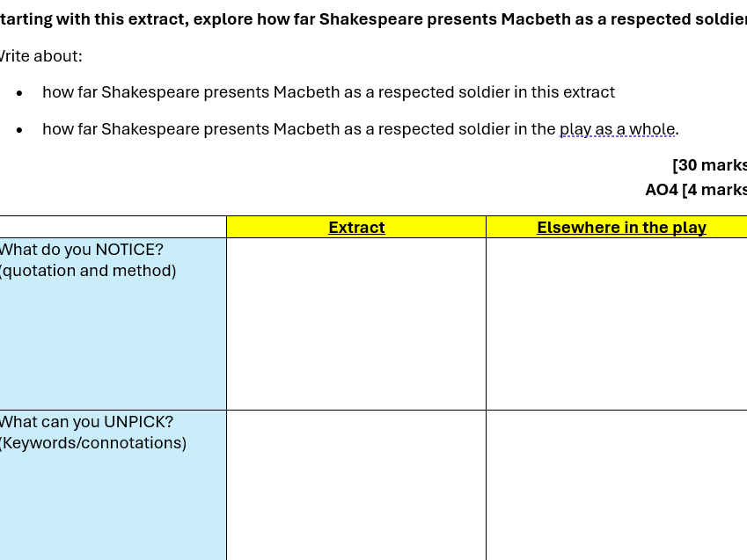Click the empty Elsewhere cell in NOTICE row

(x=617, y=324)
